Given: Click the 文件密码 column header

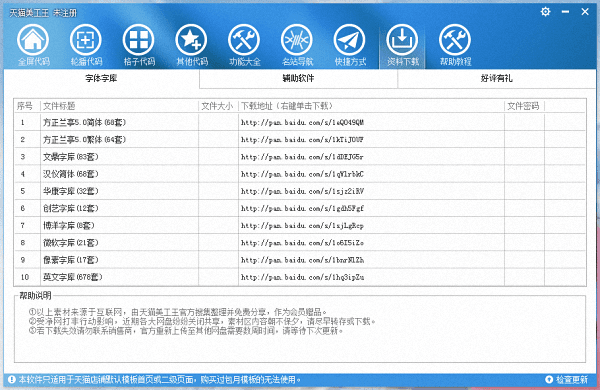Looking at the screenshot, I should coord(524,106).
